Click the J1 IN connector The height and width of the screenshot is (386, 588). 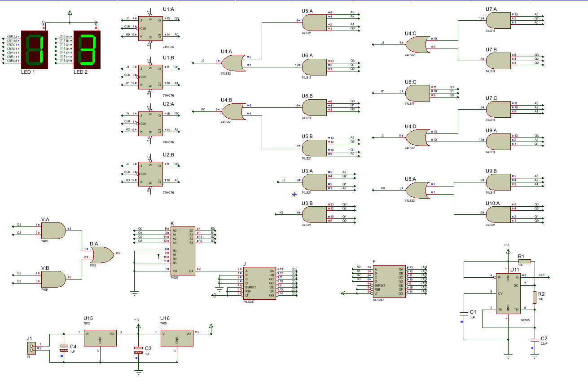tap(31, 346)
